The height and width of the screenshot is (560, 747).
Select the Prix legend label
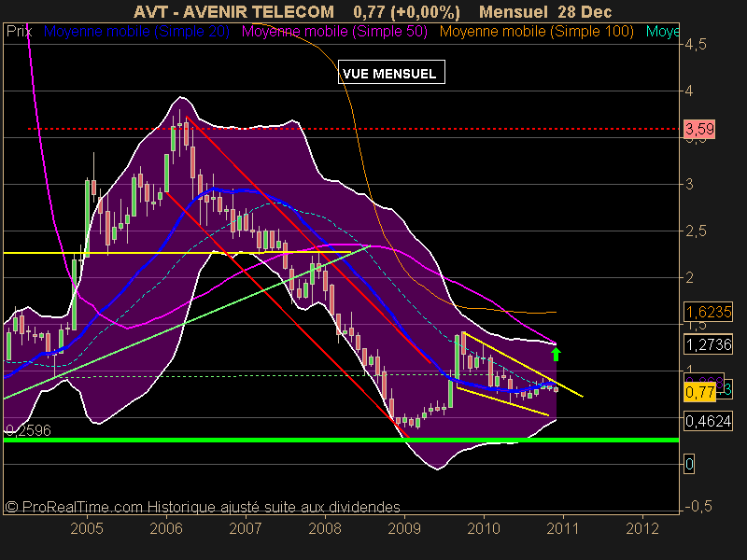pyautogui.click(x=19, y=32)
